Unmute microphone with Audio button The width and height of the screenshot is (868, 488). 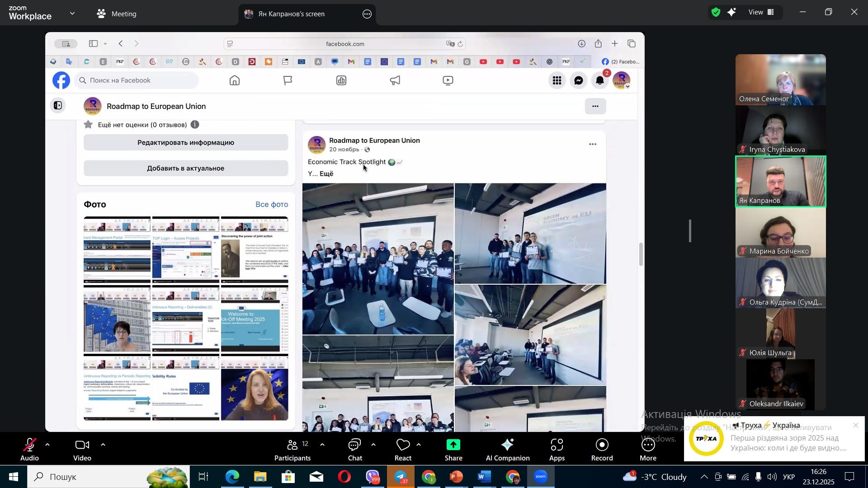pos(29,449)
